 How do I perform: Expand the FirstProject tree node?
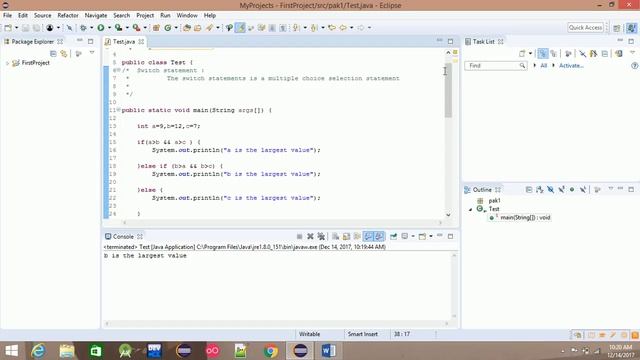[7, 63]
